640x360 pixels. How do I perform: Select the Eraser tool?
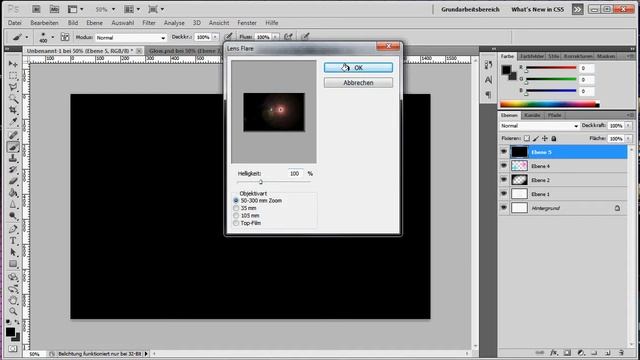pos(13,181)
